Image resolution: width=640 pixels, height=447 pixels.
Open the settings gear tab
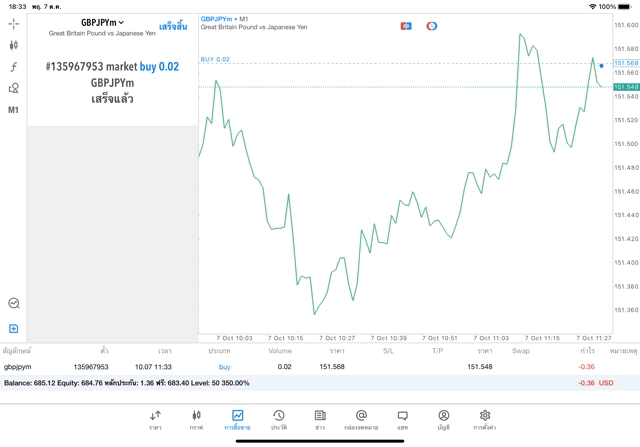click(485, 420)
